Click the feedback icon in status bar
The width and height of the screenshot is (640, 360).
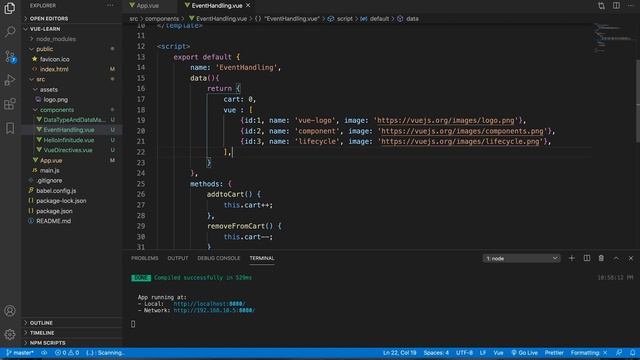pos(619,353)
